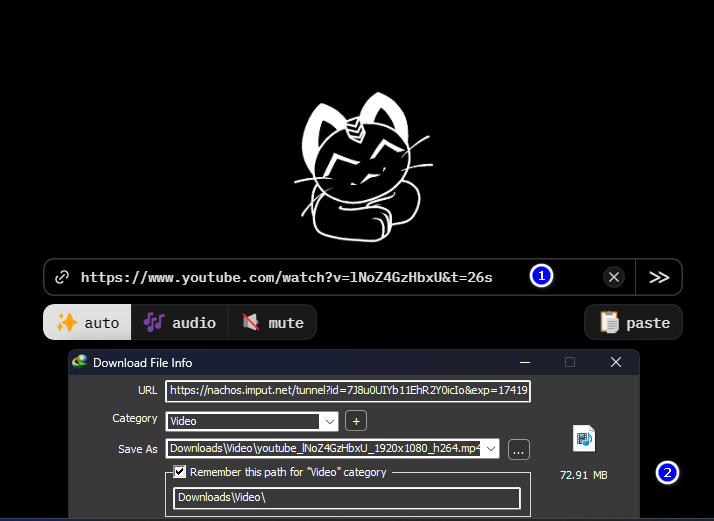Click the video file type icon
Image resolution: width=714 pixels, height=521 pixels.
coord(584,438)
